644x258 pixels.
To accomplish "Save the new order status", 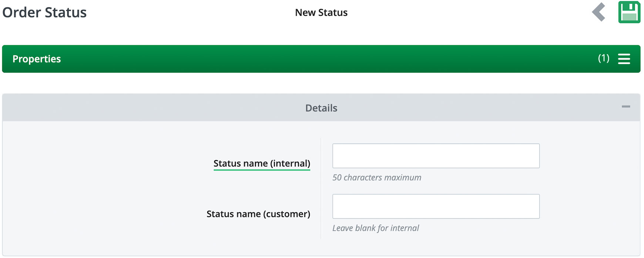I will click(629, 12).
